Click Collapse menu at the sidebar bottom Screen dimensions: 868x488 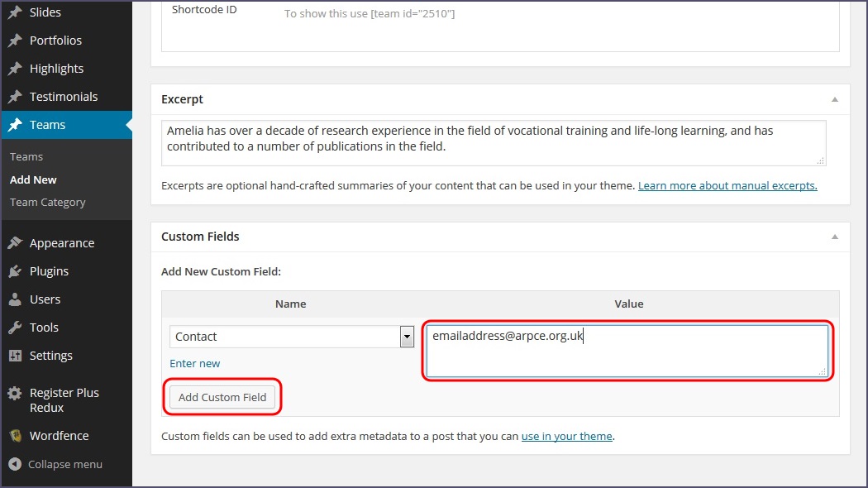pyautogui.click(x=64, y=464)
